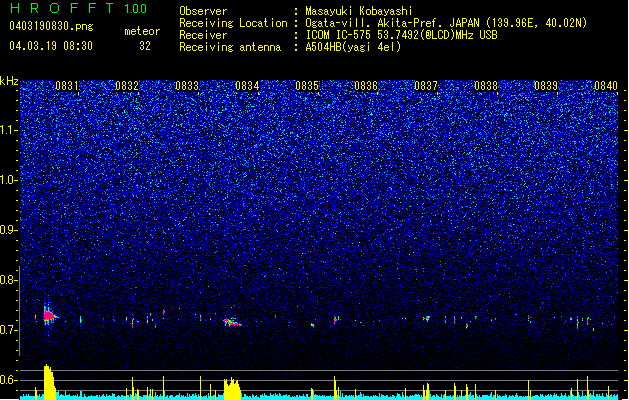Click time marker 0833
Image resolution: width=629 pixels, height=400 pixels.
point(187,86)
